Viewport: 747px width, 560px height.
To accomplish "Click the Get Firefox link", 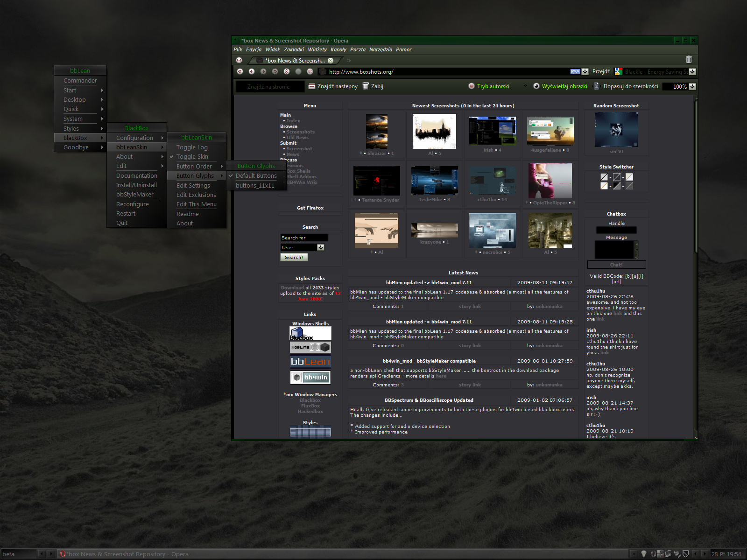I will pyautogui.click(x=310, y=208).
